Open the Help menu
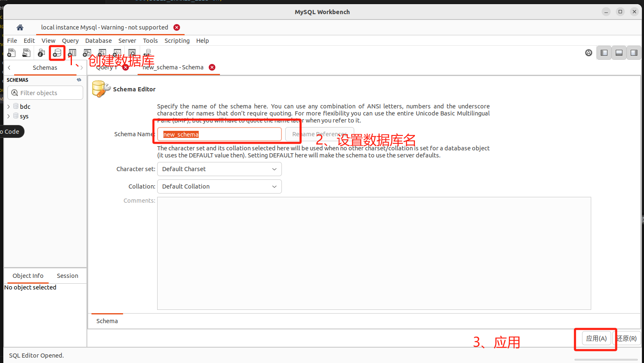 click(202, 41)
